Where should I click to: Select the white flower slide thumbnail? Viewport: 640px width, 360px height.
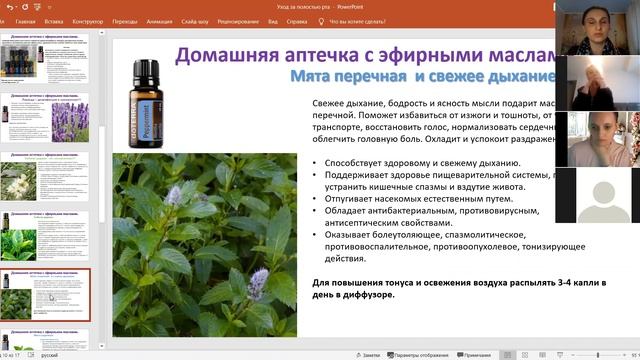[44, 177]
